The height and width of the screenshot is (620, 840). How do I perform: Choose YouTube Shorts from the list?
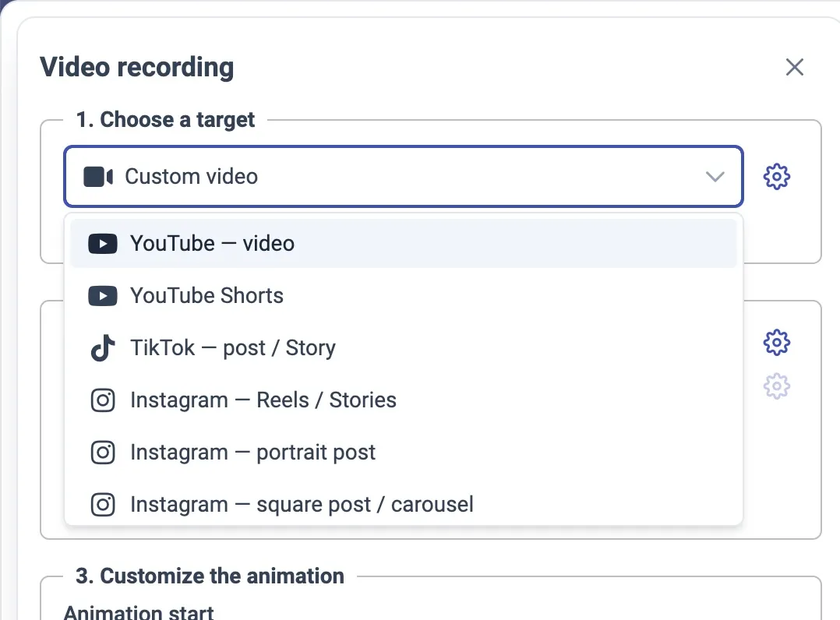click(403, 295)
